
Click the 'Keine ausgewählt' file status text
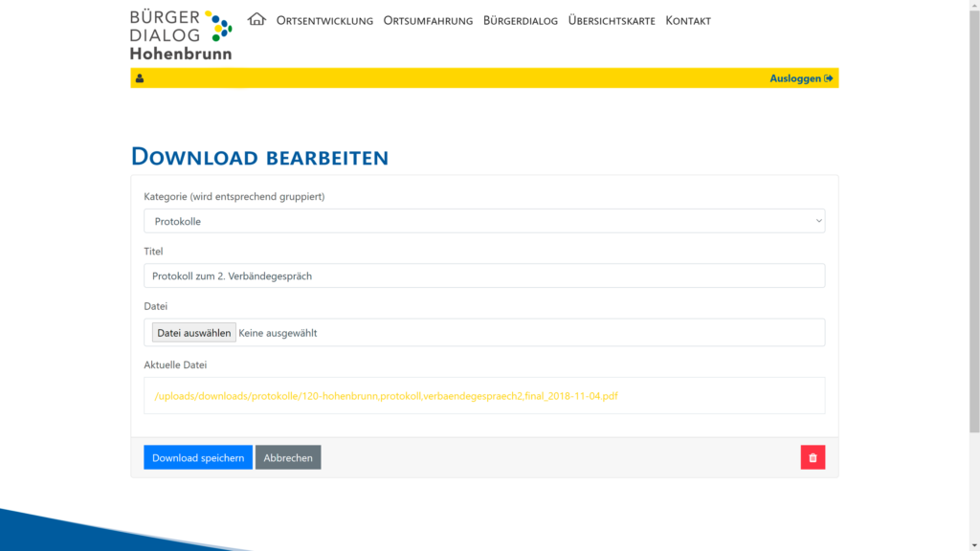(278, 333)
